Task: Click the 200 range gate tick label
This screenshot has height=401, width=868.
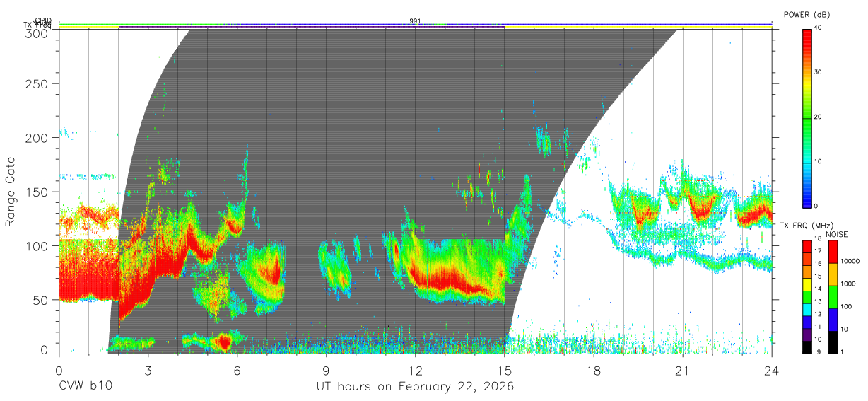Action: [x=38, y=137]
